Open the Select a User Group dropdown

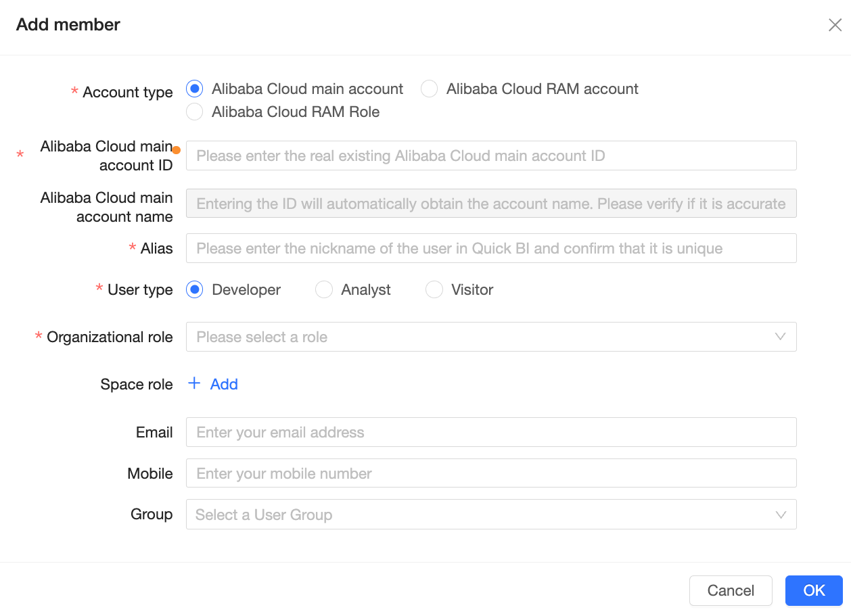(474, 515)
